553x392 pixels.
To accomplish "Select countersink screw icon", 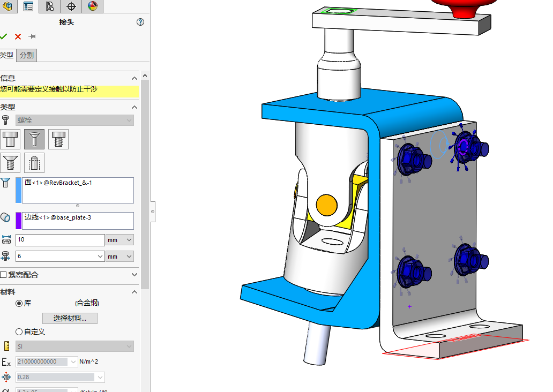I will coord(10,162).
